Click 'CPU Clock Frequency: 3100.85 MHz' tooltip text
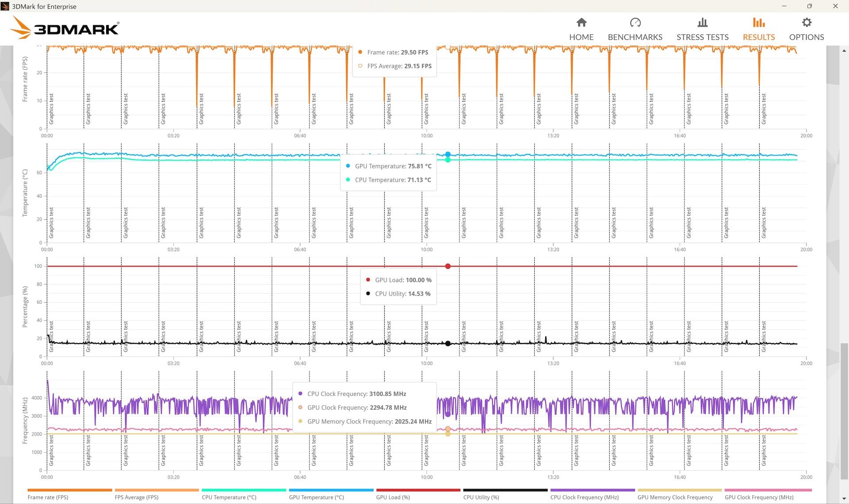This screenshot has height=504, width=849. (357, 394)
